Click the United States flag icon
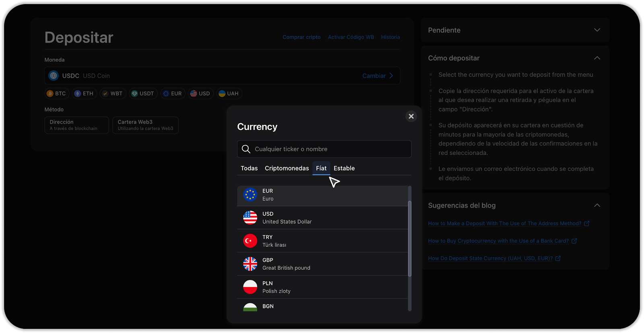Viewport: 644px width, 333px height. tap(250, 218)
